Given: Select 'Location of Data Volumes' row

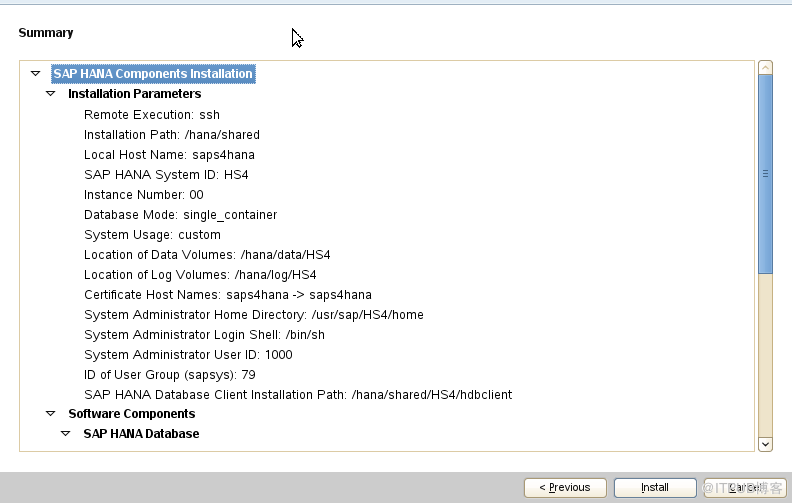Looking at the screenshot, I should click(207, 255).
